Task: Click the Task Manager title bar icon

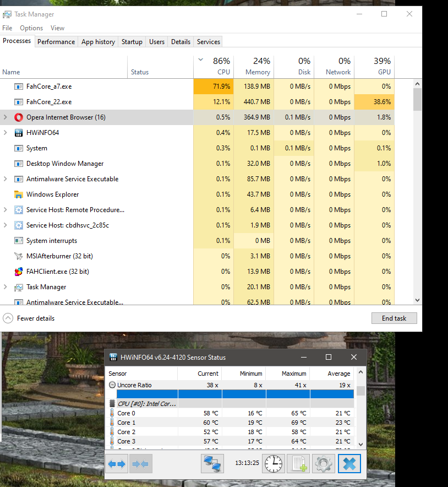Action: tap(7, 14)
